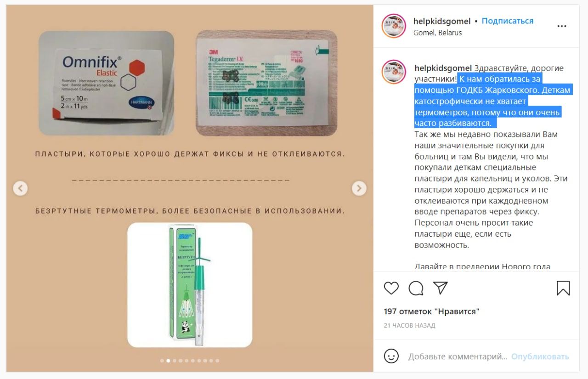Viewport: 588px width, 379px height.
Task: View the 197 likes list
Action: (432, 311)
